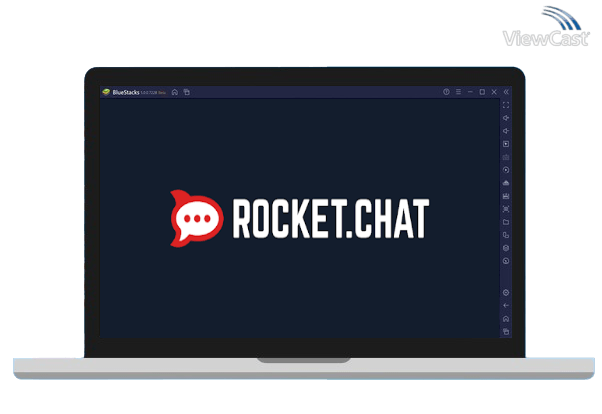Click the hexagon layers sidebar icon
Image resolution: width=602 pixels, height=414 pixels.
coord(506,248)
